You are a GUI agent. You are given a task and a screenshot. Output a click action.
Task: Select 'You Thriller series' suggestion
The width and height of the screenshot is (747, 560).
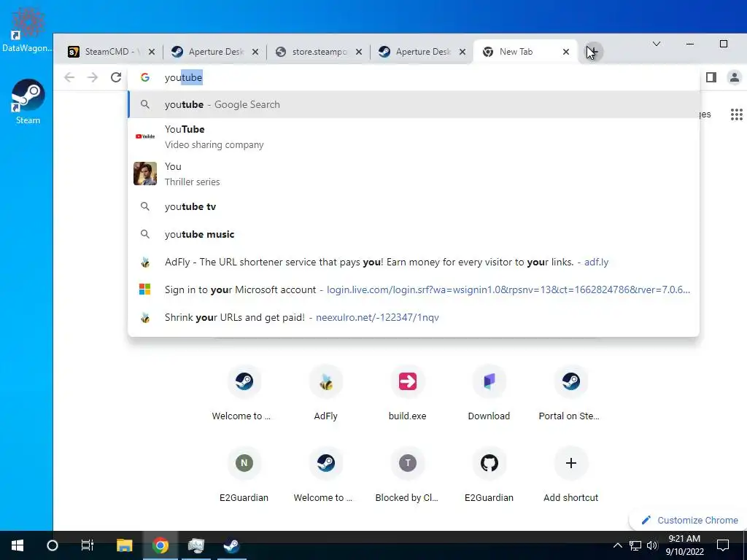coord(414,174)
